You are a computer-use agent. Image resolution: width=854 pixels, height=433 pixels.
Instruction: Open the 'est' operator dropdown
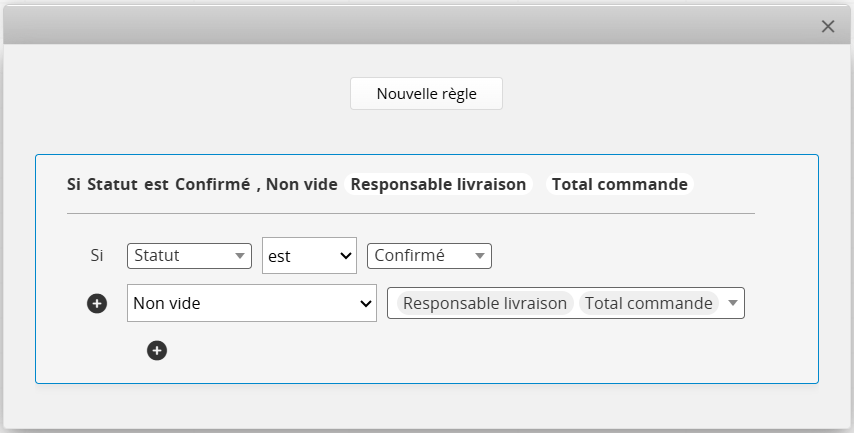309,256
